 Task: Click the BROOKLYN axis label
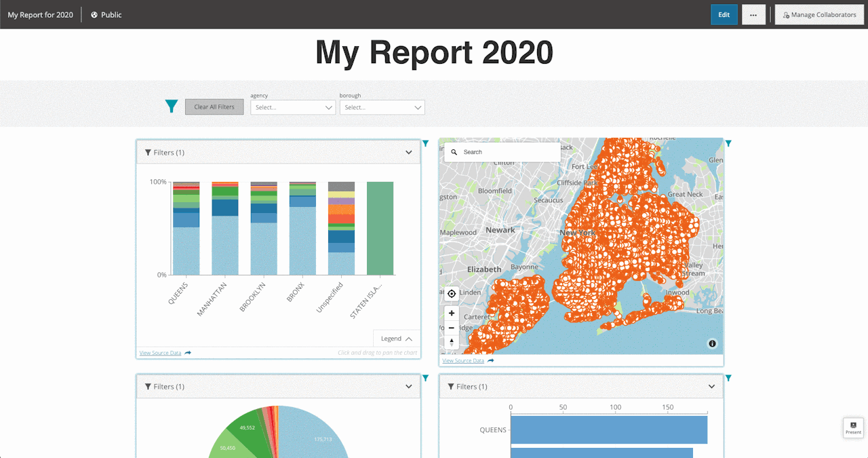pos(253,297)
